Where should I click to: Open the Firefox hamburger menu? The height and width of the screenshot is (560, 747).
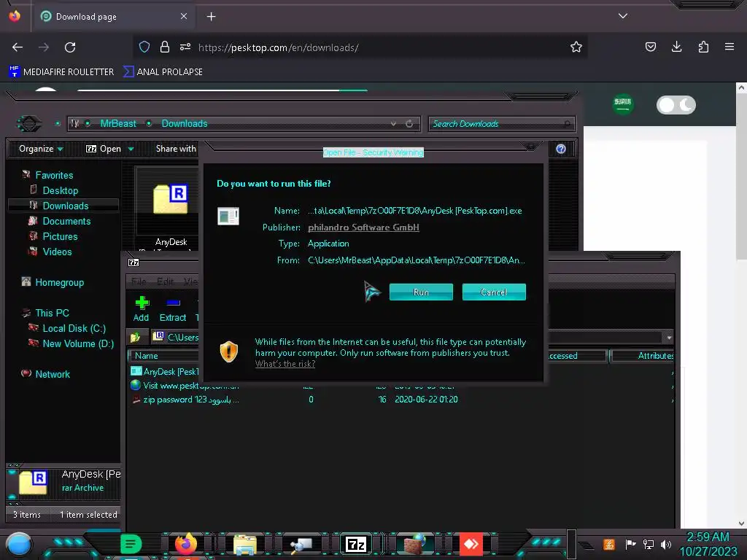pos(729,47)
